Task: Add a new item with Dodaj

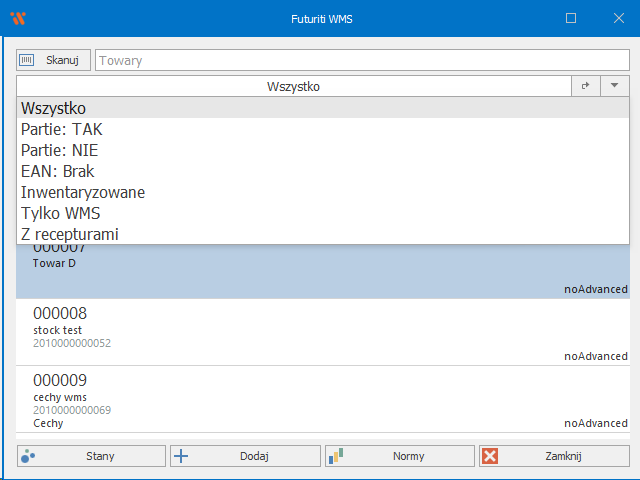Action: [x=246, y=456]
